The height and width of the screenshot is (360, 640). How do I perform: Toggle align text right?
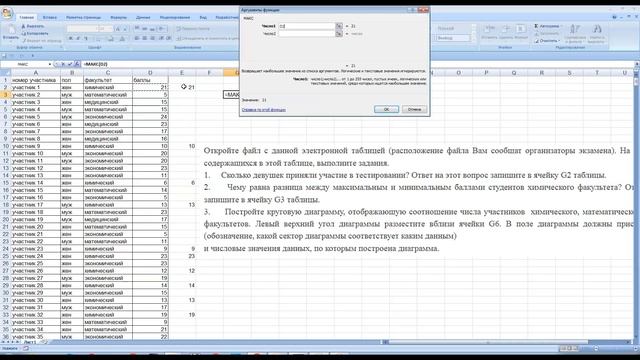(x=152, y=38)
